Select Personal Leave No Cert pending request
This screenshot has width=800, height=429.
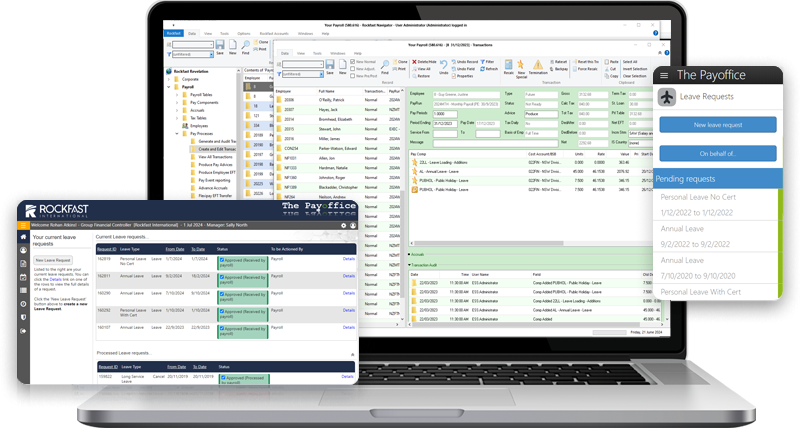pyautogui.click(x=715, y=205)
